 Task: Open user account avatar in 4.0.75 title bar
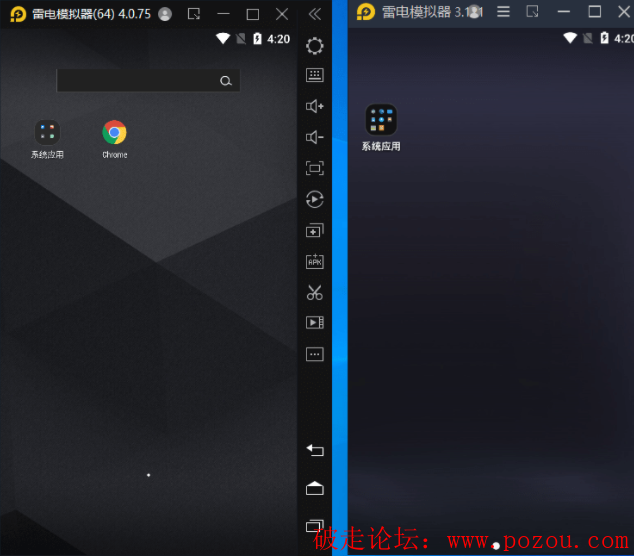(x=165, y=14)
